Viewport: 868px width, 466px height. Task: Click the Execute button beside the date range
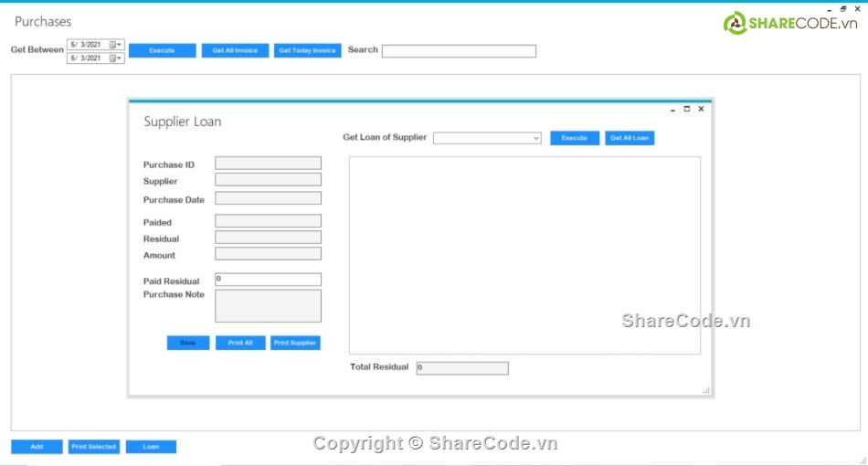coord(162,50)
